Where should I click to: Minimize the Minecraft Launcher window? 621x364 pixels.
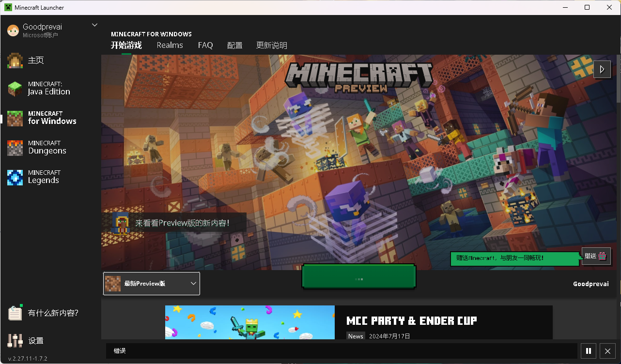click(565, 8)
